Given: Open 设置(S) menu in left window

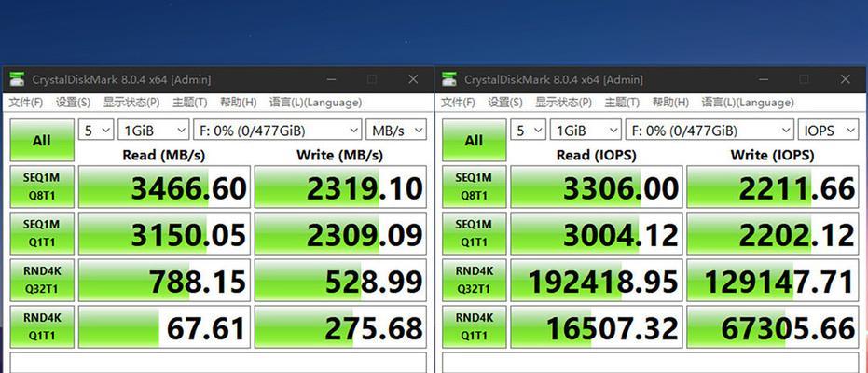Looking at the screenshot, I should (x=73, y=103).
